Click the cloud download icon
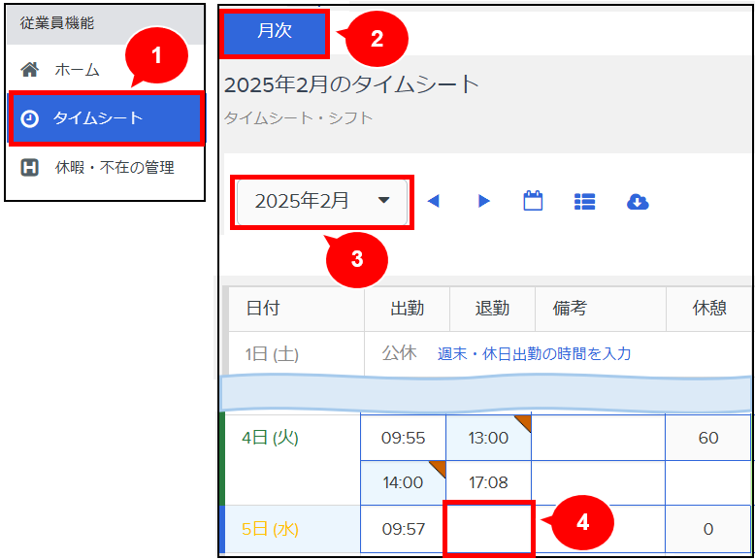Image resolution: width=755 pixels, height=560 pixels. pos(638,201)
